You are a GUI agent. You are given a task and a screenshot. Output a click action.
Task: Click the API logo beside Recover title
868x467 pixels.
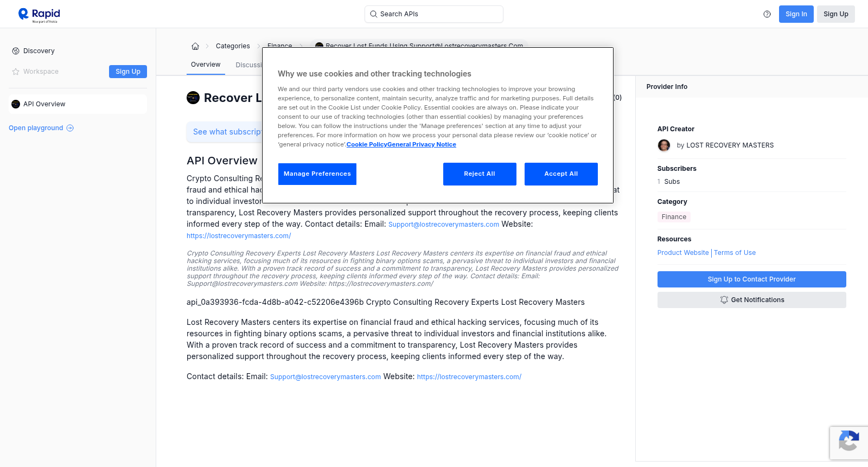(193, 98)
